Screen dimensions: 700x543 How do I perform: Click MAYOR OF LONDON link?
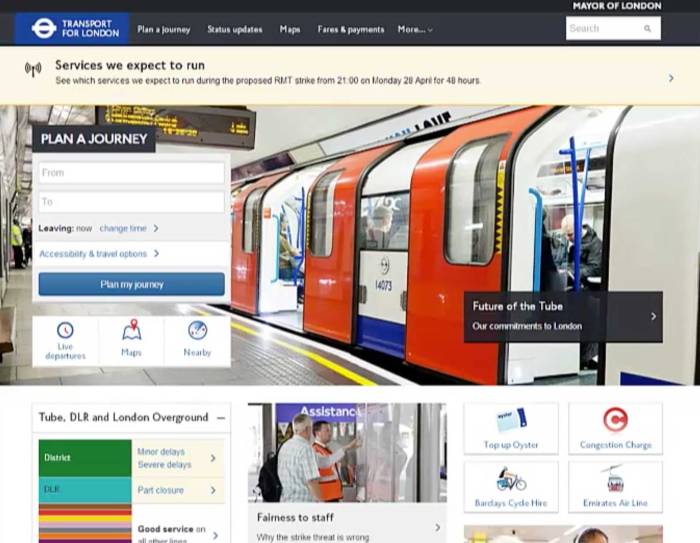coord(617,6)
